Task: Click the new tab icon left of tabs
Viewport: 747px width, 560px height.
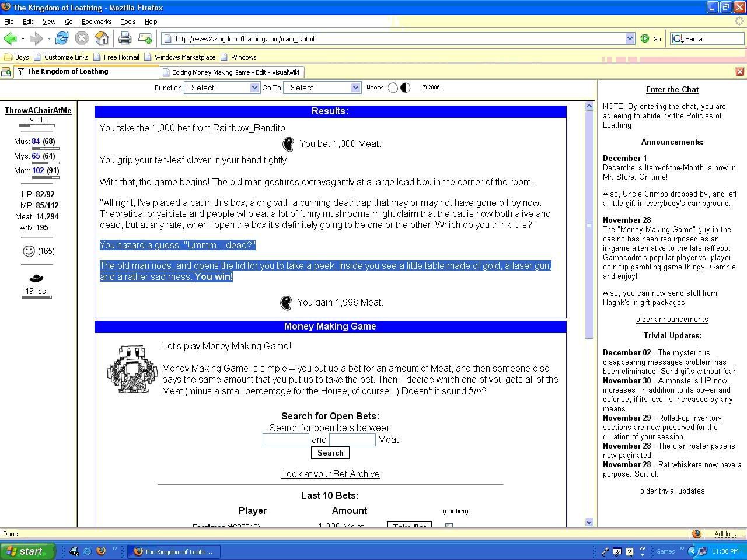Action: (6, 72)
